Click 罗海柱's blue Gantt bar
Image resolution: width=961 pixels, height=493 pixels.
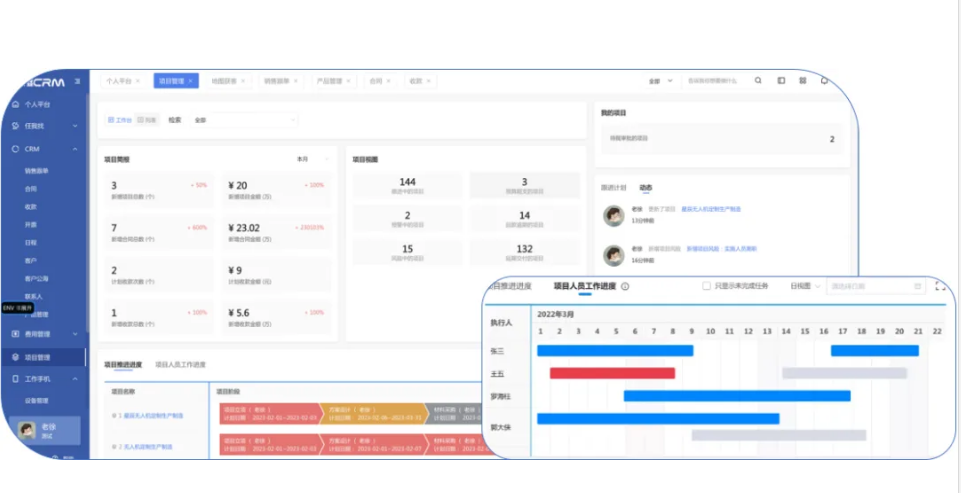[x=737, y=396]
